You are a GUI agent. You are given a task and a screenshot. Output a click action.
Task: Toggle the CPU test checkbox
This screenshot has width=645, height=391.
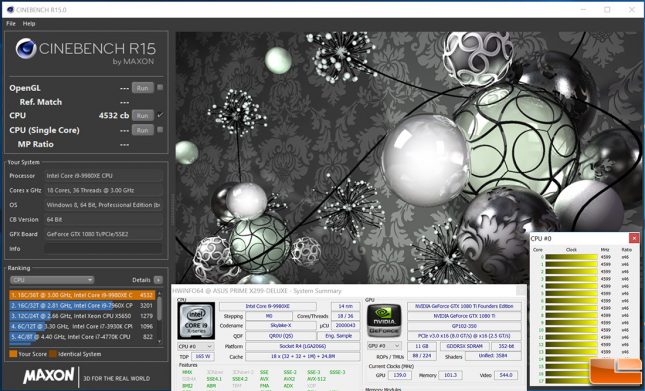[x=160, y=115]
